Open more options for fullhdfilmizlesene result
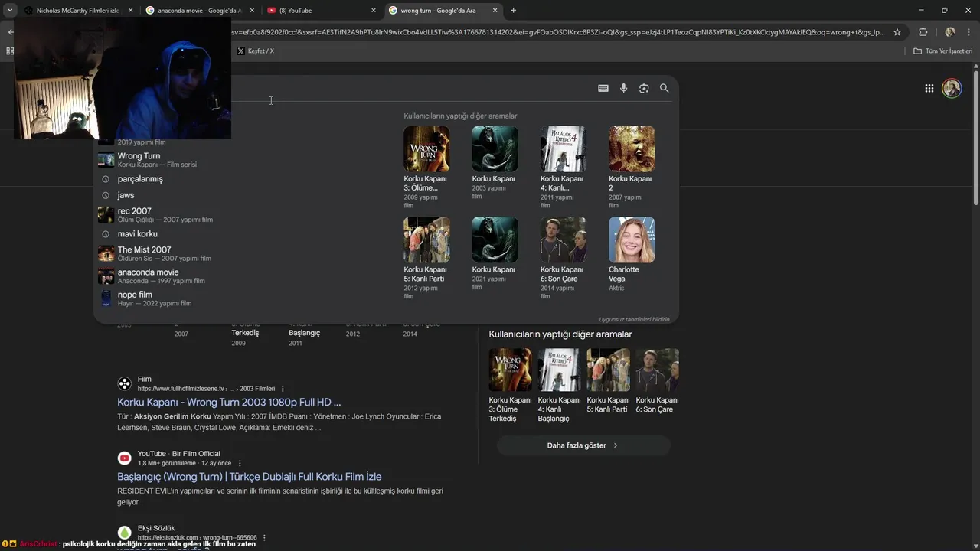This screenshot has width=980, height=551. (283, 389)
